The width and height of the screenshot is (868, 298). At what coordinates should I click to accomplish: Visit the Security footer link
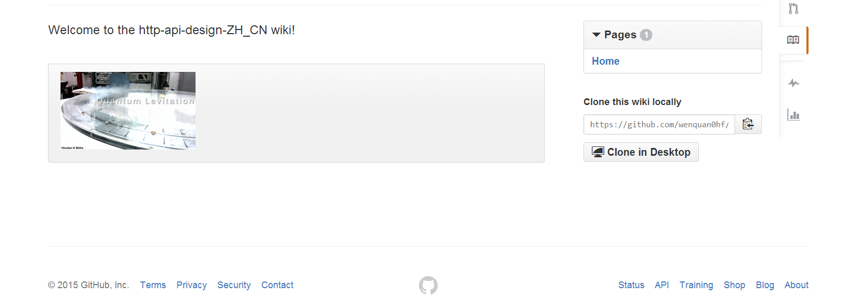pyautogui.click(x=234, y=285)
